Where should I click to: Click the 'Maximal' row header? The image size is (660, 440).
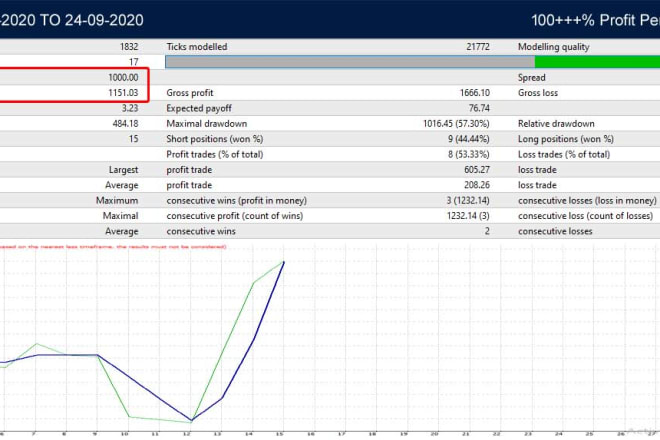click(x=120, y=216)
